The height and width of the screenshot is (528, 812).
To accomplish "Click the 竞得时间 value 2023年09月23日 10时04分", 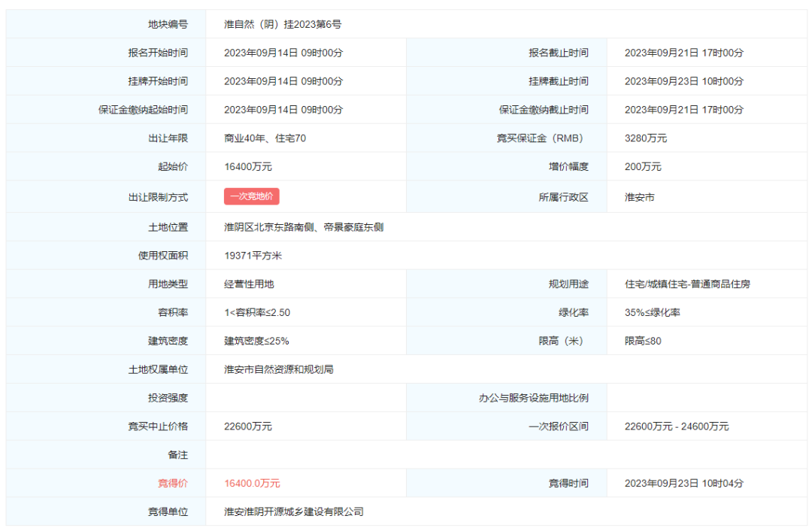I will point(684,484).
